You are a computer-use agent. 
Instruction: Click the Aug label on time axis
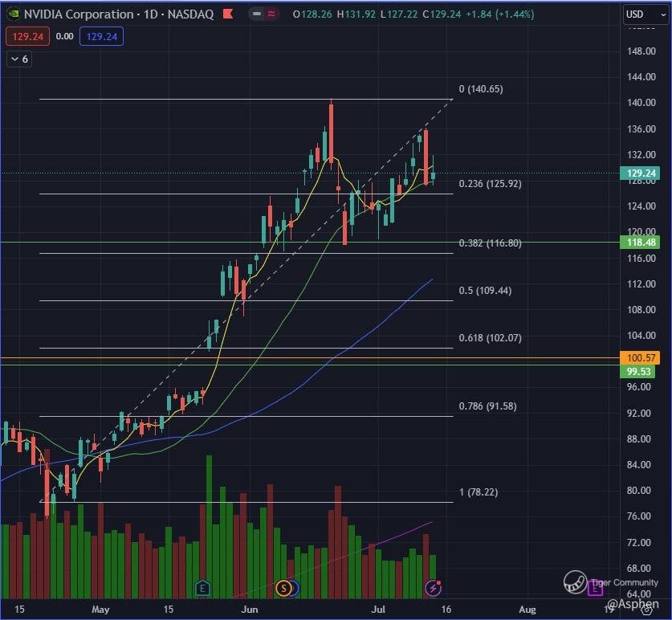(527, 610)
